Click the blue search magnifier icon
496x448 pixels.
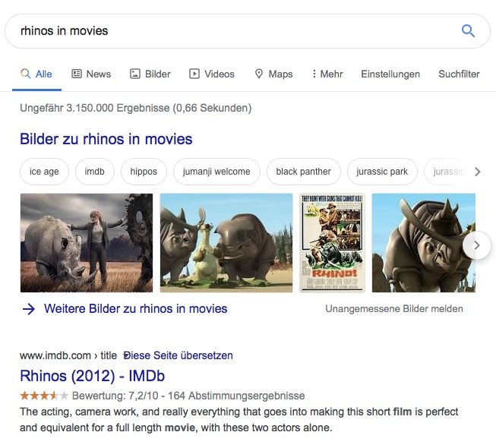coord(468,31)
